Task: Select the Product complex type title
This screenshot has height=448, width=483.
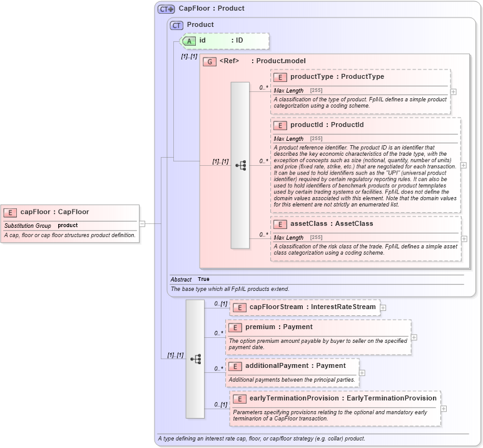Action: [200, 24]
